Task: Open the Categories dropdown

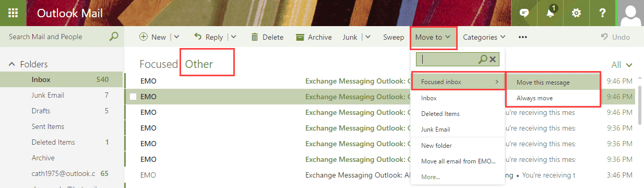Action: coord(484,37)
